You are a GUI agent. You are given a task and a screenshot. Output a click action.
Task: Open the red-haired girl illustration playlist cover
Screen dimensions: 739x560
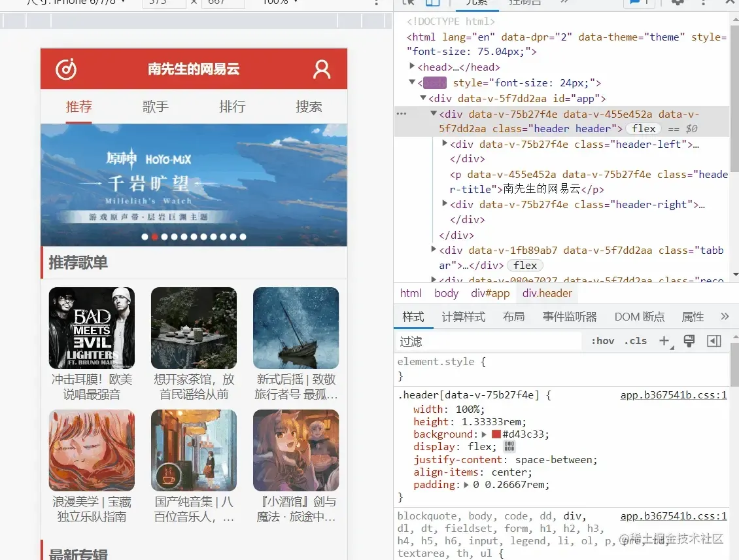click(x=92, y=450)
